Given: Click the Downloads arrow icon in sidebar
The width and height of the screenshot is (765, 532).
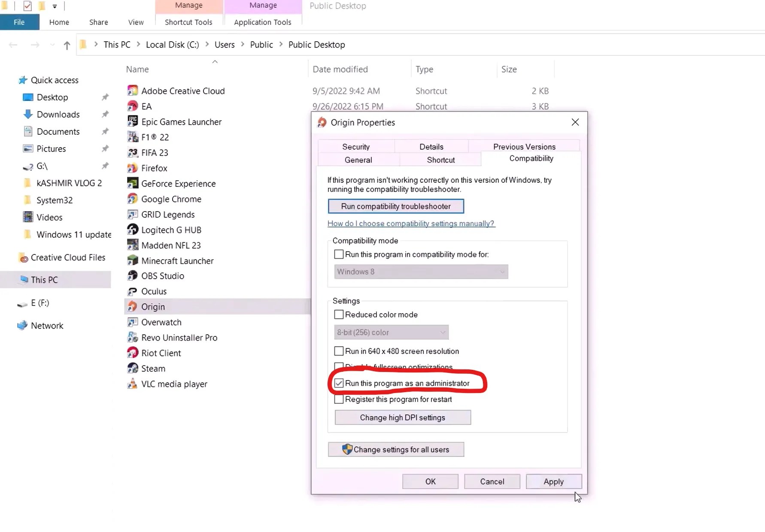Looking at the screenshot, I should pyautogui.click(x=28, y=114).
